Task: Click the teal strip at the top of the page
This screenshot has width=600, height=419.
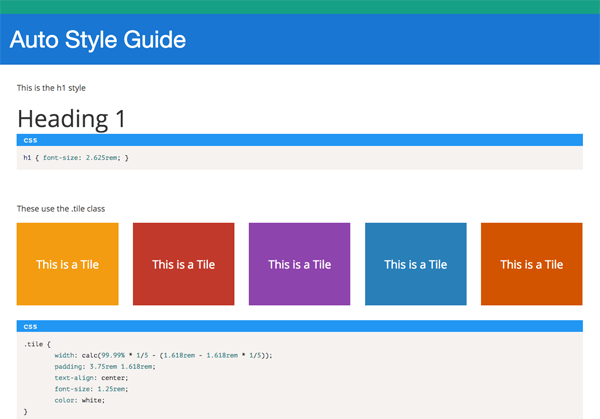Action: (300, 6)
